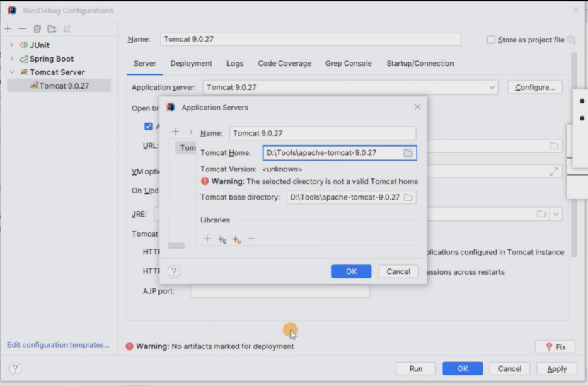The height and width of the screenshot is (386, 588).
Task: Open Store as project file settings gear
Action: click(571, 40)
